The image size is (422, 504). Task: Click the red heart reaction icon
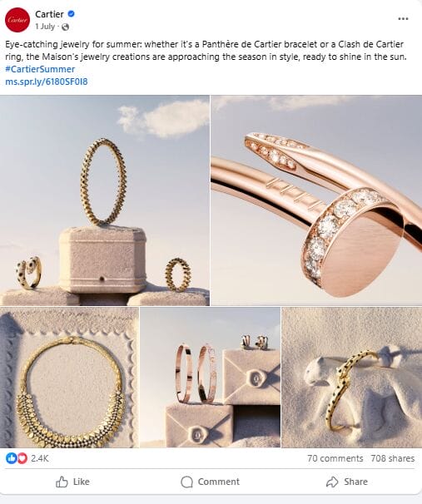click(x=22, y=458)
